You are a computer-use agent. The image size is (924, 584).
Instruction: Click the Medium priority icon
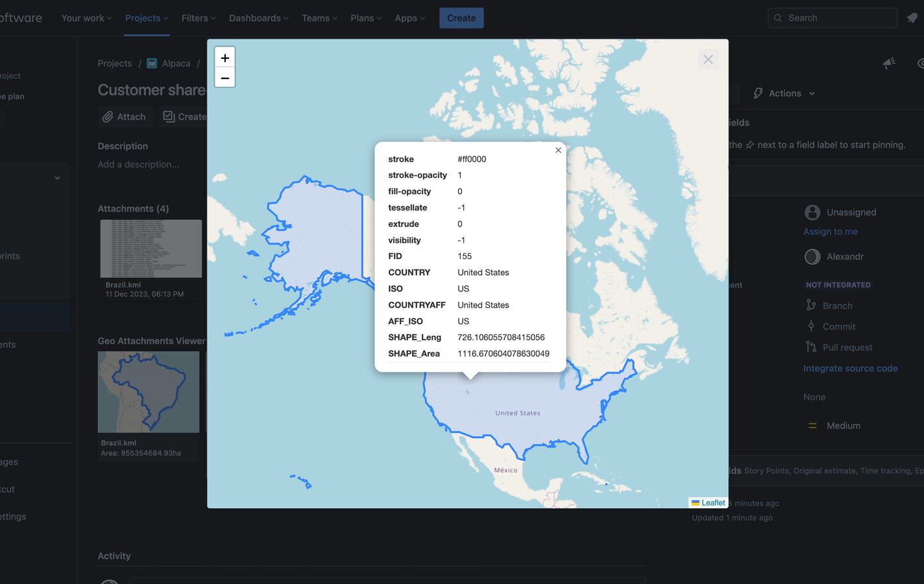[x=812, y=426]
